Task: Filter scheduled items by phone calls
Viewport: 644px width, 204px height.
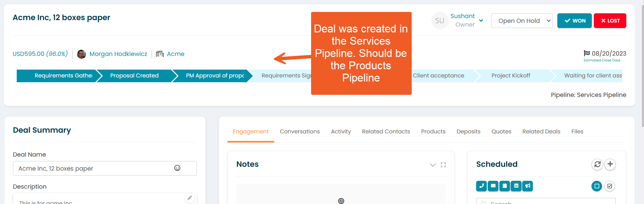Action: [481, 186]
